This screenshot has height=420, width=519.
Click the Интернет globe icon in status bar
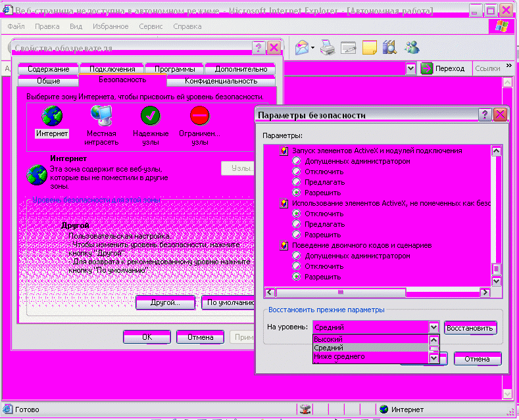pyautogui.click(x=383, y=409)
